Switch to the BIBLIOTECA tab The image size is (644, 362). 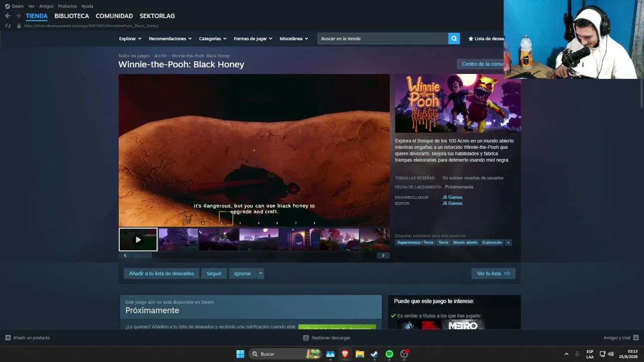pos(71,16)
